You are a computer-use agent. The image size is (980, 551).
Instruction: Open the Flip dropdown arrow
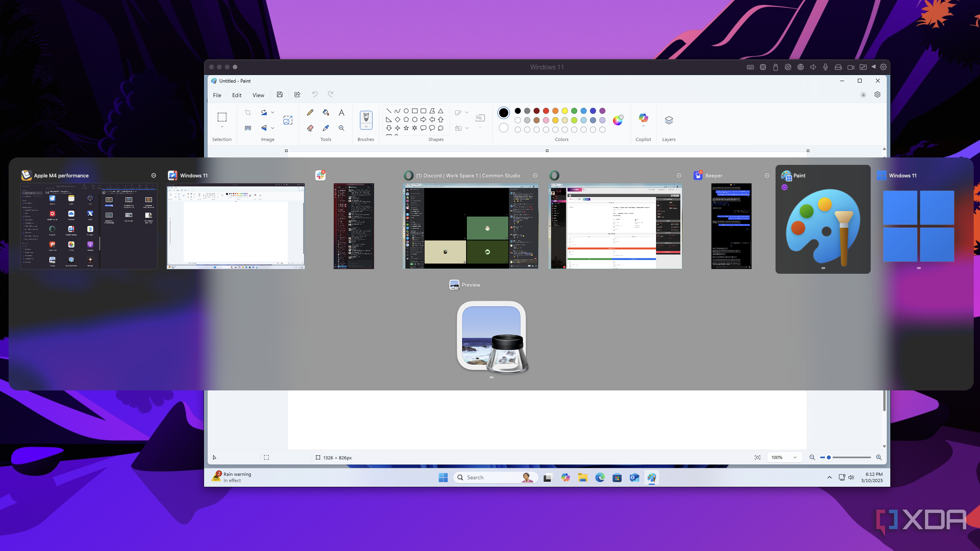tap(273, 128)
